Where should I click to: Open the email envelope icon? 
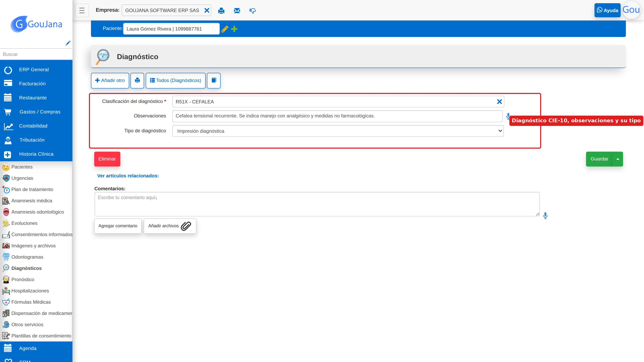click(x=237, y=10)
